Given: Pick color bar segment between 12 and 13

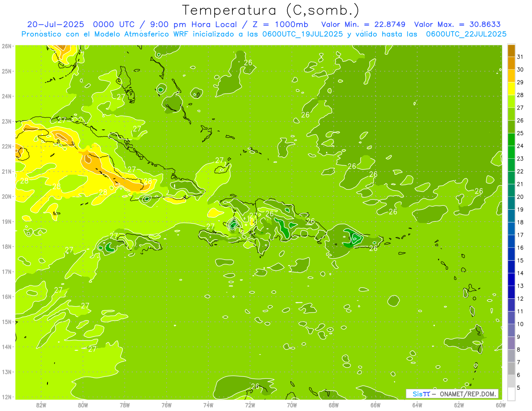Looking at the screenshot, I should click(511, 293).
